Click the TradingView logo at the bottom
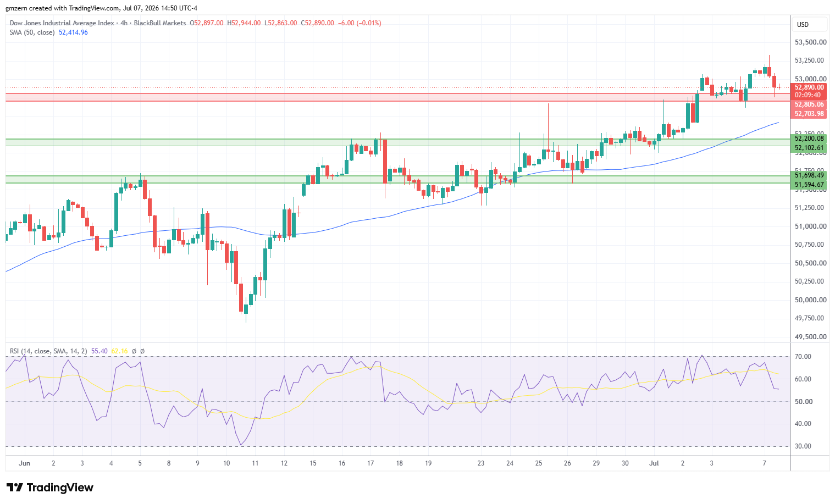This screenshot has width=835, height=504. tap(50, 488)
